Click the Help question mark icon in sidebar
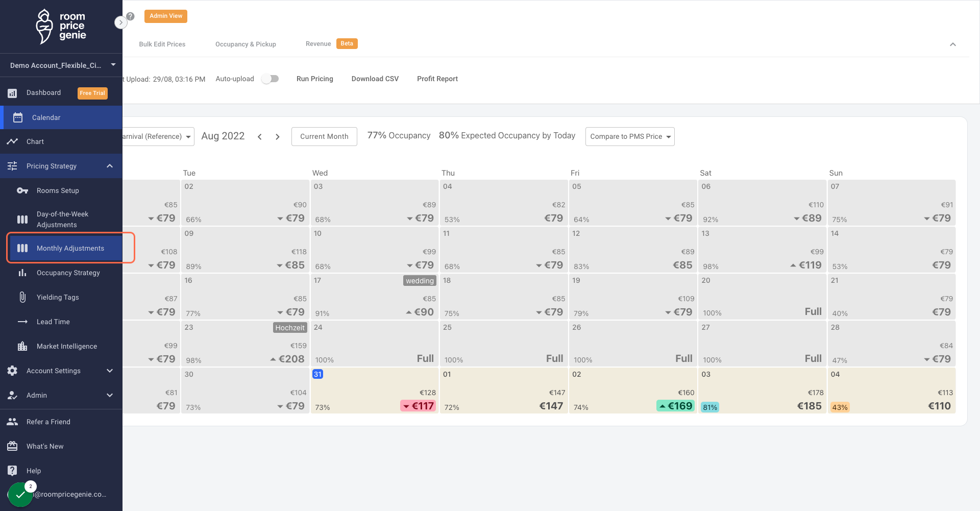Viewport: 980px width, 511px height. coord(12,471)
